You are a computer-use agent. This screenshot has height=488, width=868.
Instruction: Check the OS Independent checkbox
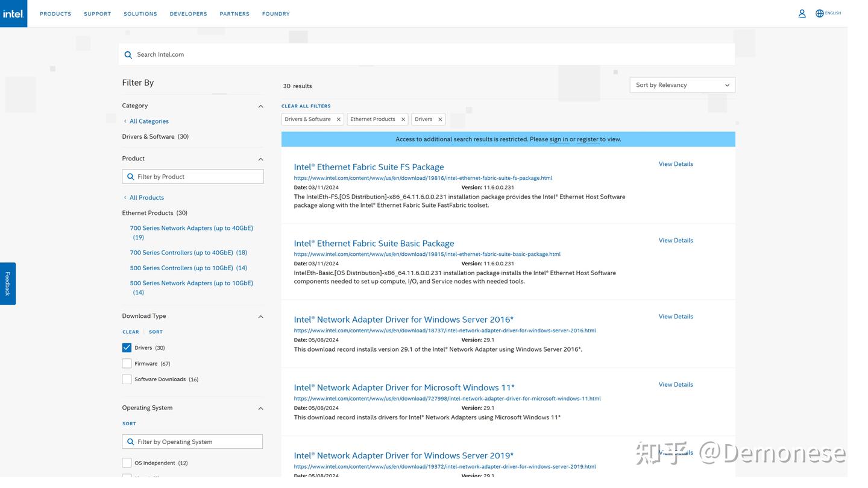click(x=127, y=463)
